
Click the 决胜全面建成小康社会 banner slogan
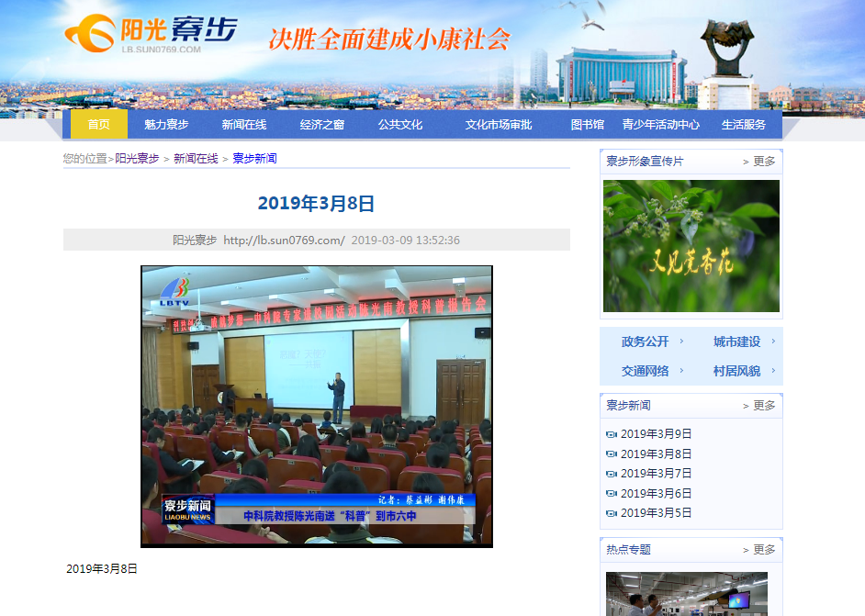(x=389, y=39)
